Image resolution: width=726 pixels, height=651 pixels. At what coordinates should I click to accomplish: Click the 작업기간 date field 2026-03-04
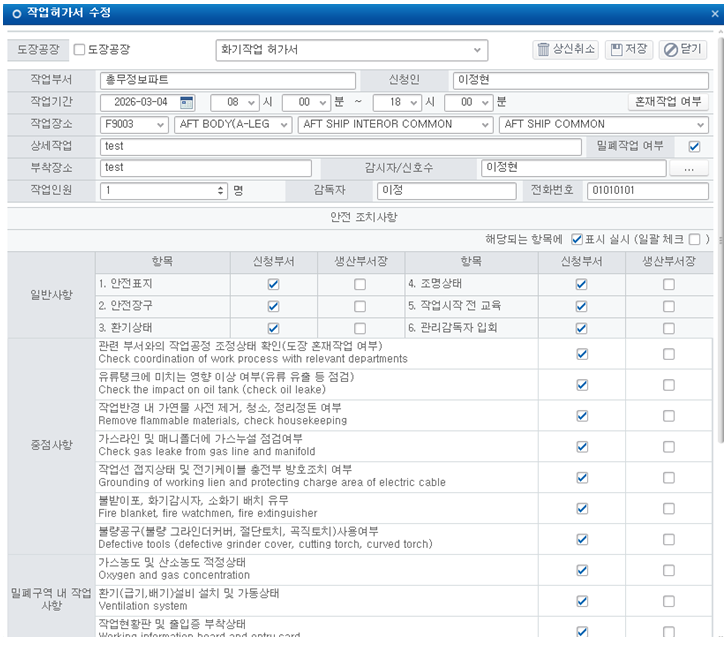pyautogui.click(x=140, y=102)
